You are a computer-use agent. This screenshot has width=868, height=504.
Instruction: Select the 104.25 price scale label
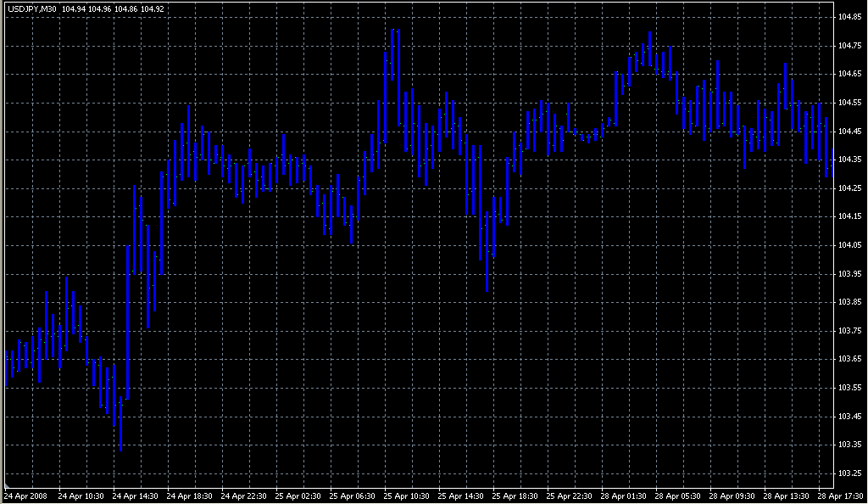(849, 188)
